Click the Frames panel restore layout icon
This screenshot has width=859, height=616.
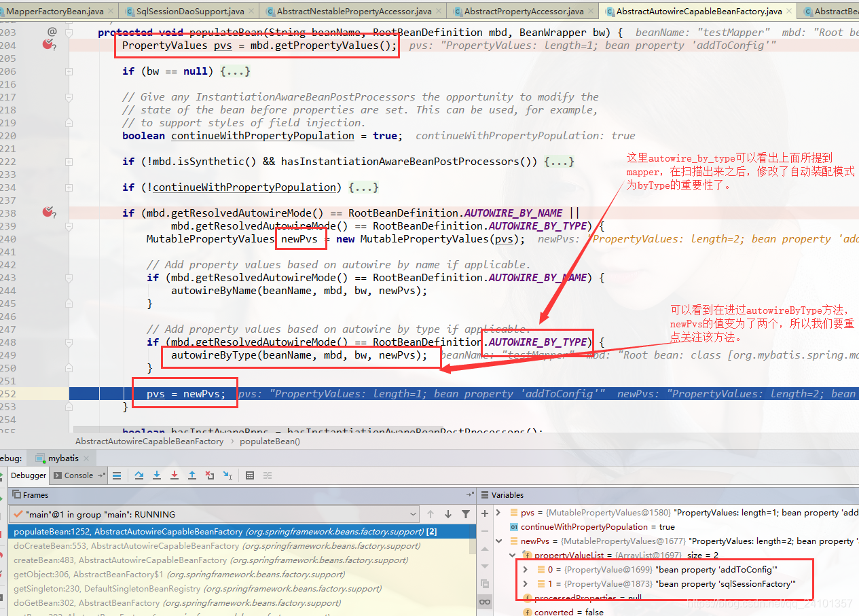click(x=469, y=494)
